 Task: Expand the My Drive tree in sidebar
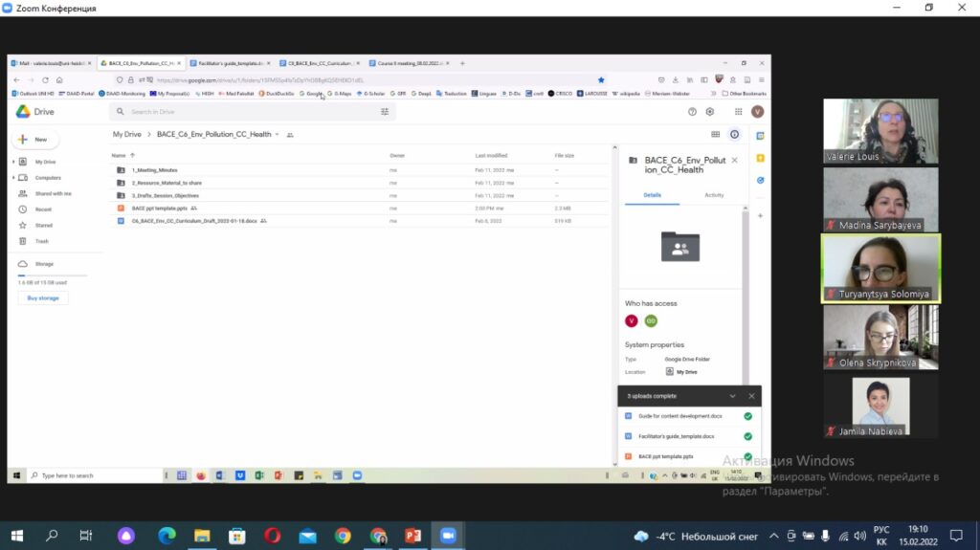13,162
